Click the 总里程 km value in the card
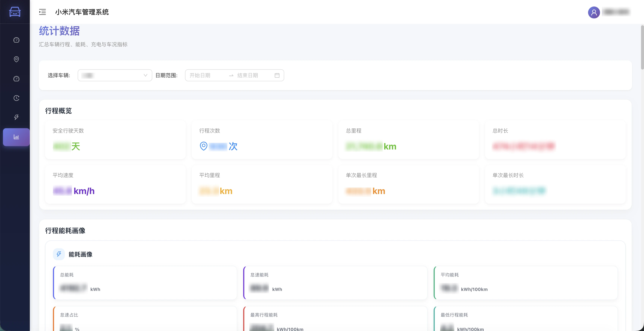This screenshot has width=644, height=331. [x=370, y=146]
